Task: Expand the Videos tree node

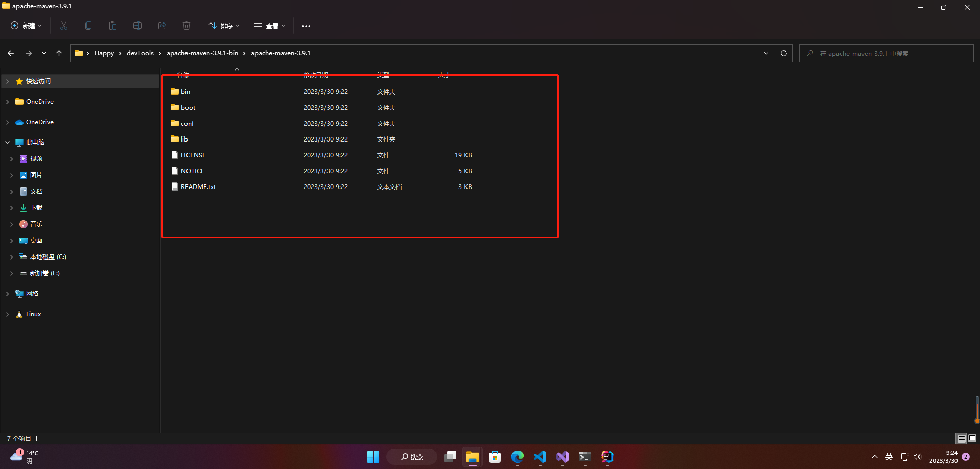Action: tap(12, 159)
